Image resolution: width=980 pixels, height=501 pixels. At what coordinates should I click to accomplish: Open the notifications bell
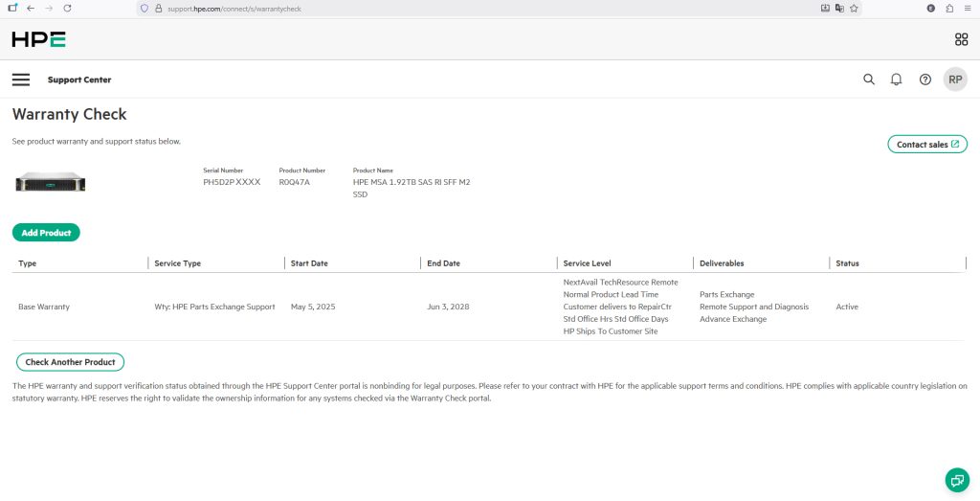tap(896, 80)
